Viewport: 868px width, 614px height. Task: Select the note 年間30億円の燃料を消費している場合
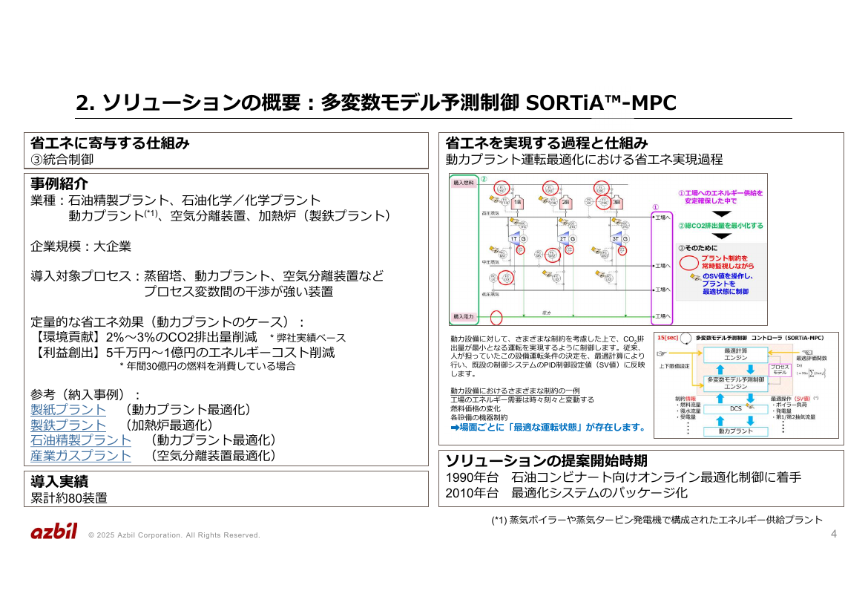[x=208, y=366]
